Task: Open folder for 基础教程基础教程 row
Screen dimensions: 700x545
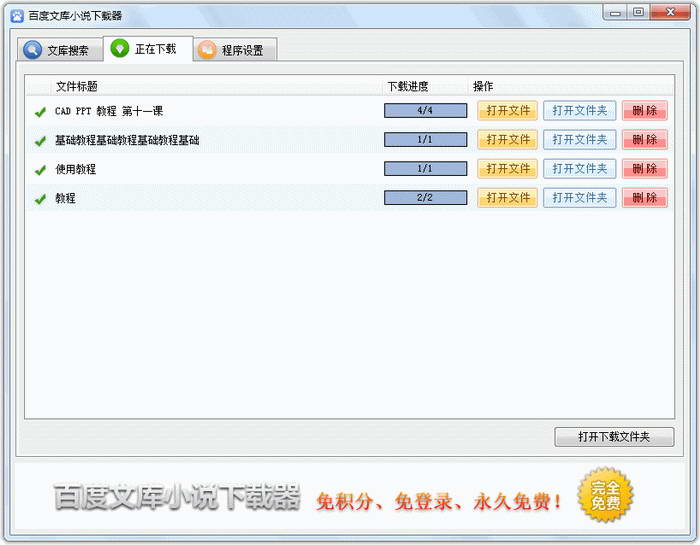Action: (579, 139)
